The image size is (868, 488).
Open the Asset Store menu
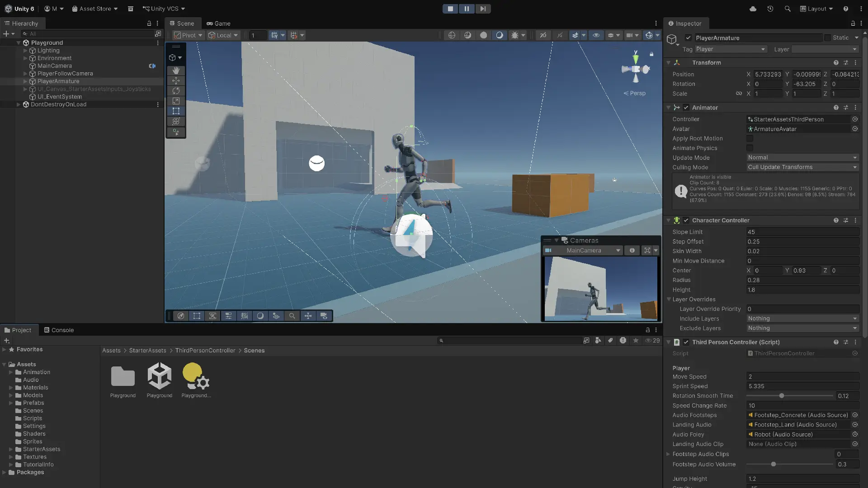(x=95, y=9)
